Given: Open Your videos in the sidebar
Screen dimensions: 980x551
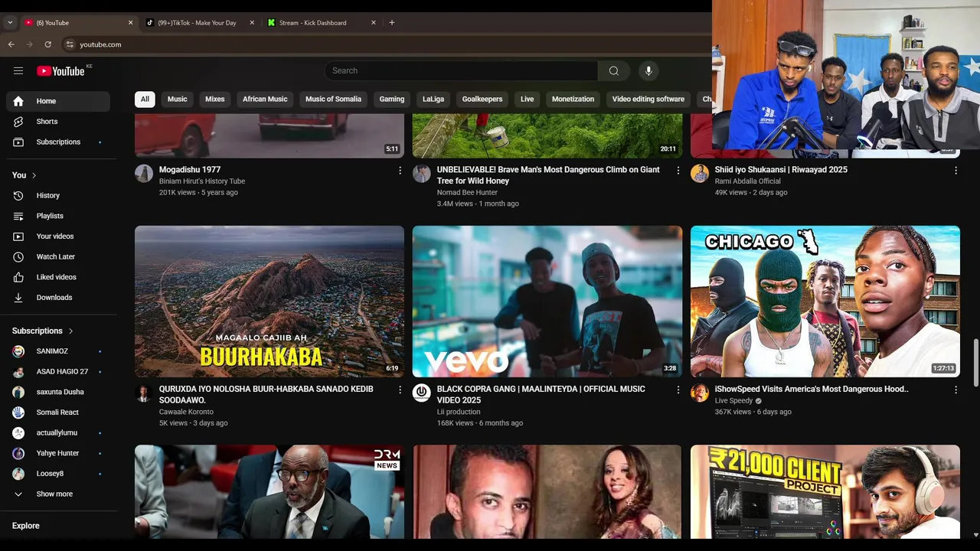Looking at the screenshot, I should (58, 236).
